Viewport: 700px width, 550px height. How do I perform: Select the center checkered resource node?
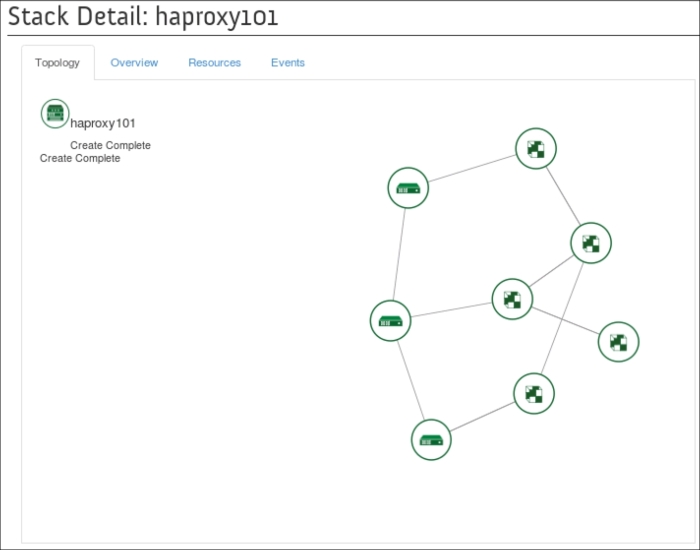[x=512, y=298]
